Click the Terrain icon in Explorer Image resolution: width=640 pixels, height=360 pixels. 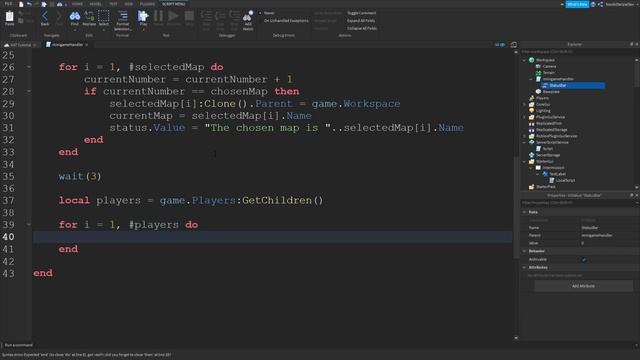click(538, 73)
